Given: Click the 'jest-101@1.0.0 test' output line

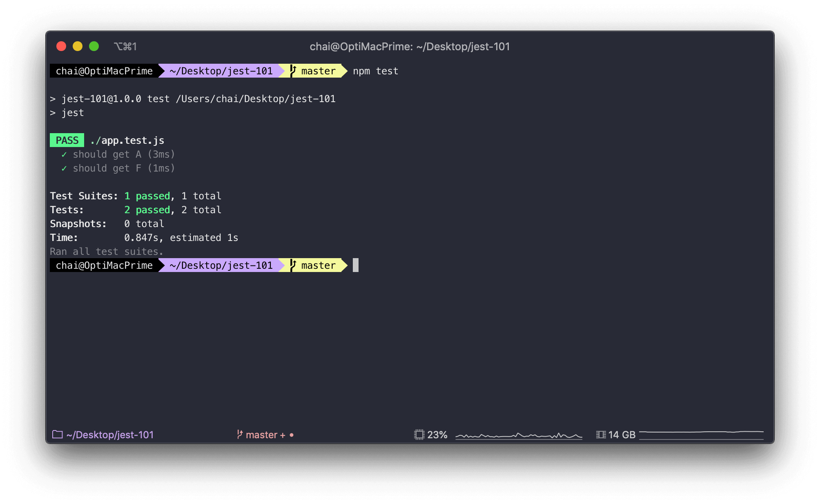Looking at the screenshot, I should pyautogui.click(x=193, y=99).
